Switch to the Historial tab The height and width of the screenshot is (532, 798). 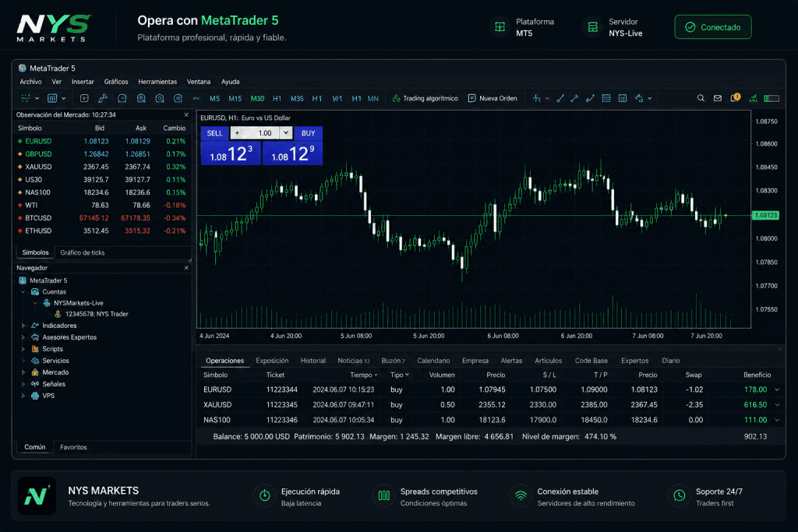313,361
